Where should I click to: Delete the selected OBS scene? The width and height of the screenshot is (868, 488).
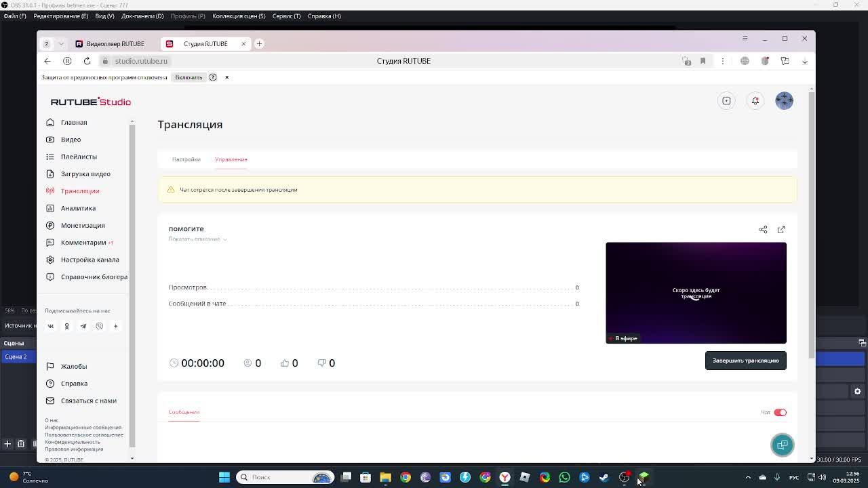tap(21, 444)
